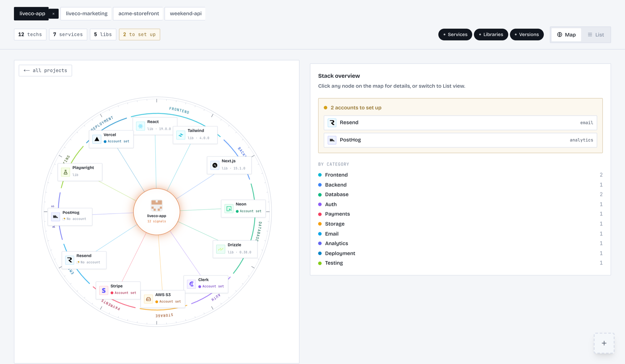Click the 'lib · 19.0.0' version text in the React node
This screenshot has height=364, width=625.
coord(159,129)
